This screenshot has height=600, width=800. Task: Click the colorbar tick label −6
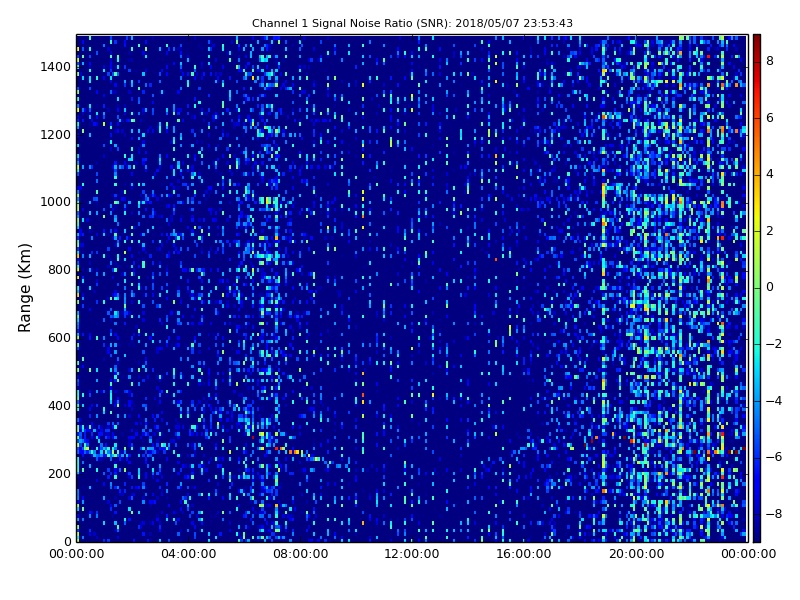(774, 457)
